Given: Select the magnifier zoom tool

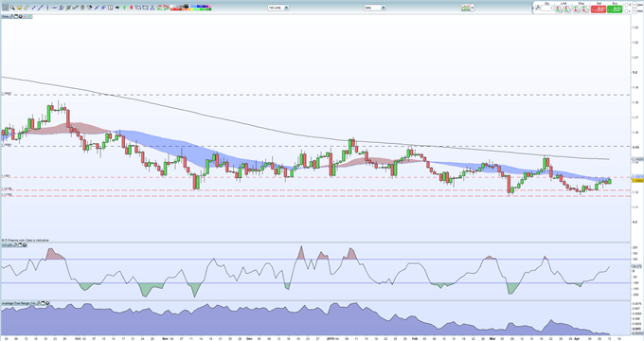Looking at the screenshot, I should click(12, 8).
